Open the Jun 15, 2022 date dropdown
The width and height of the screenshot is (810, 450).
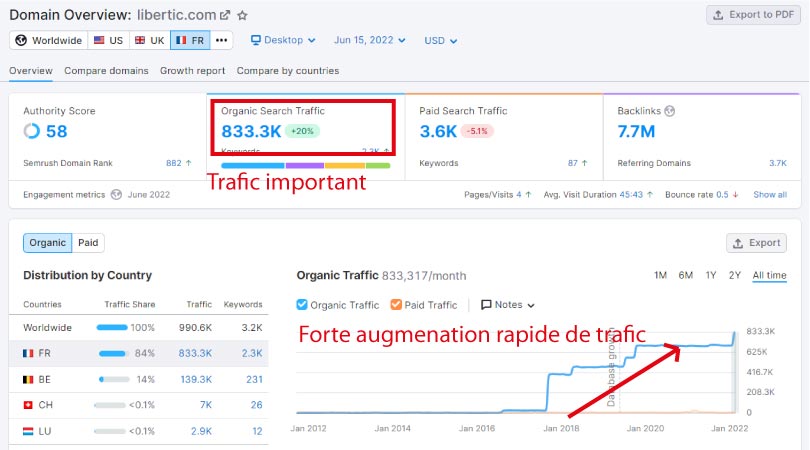370,40
